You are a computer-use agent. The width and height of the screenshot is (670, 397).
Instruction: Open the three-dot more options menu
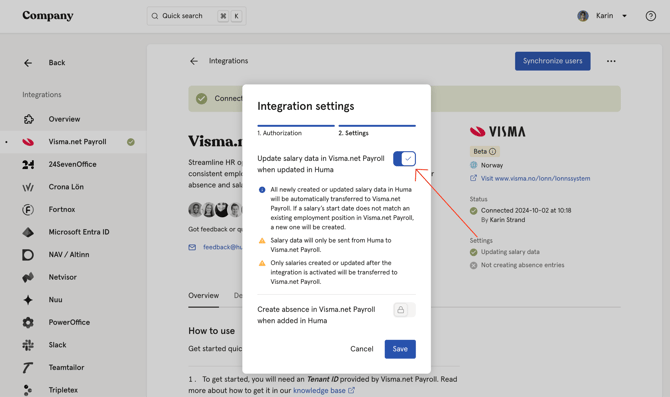pyautogui.click(x=611, y=61)
